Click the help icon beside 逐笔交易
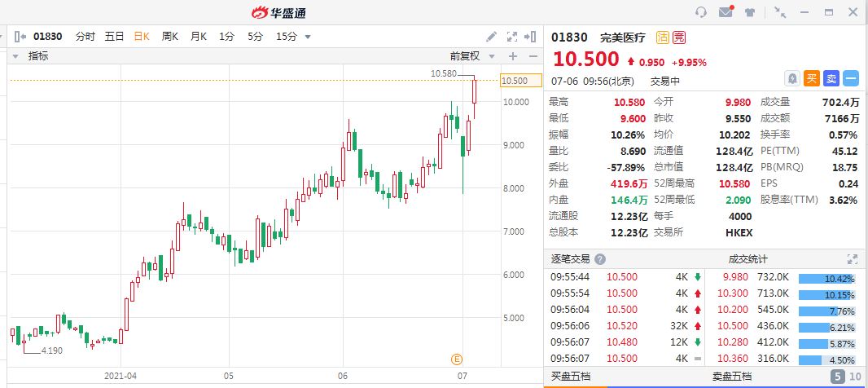This screenshot has height=388, width=868. click(600, 259)
